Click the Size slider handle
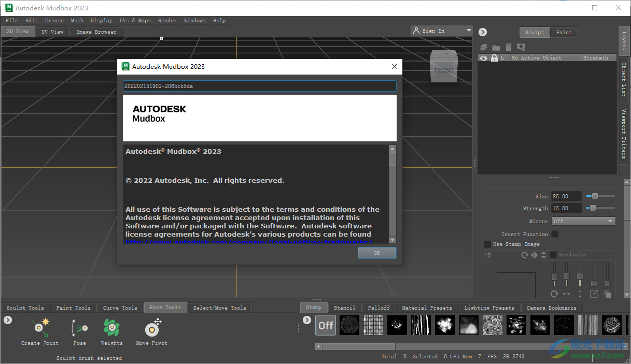 point(595,196)
